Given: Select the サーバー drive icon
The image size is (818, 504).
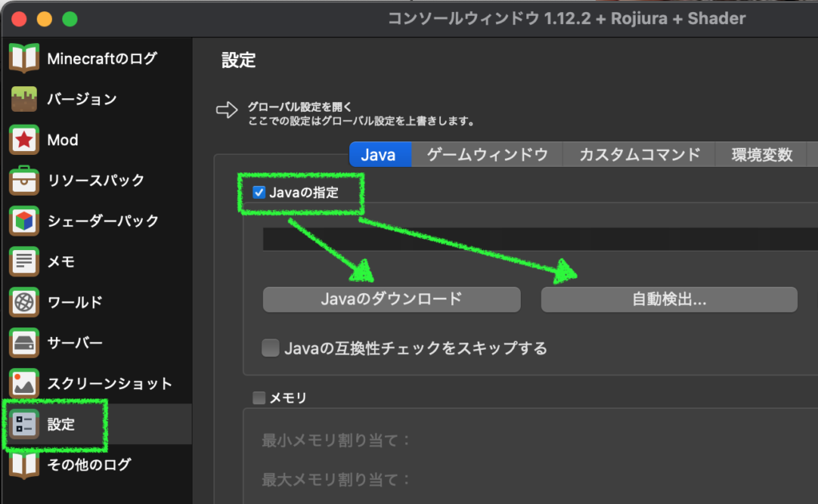Looking at the screenshot, I should coord(24,343).
